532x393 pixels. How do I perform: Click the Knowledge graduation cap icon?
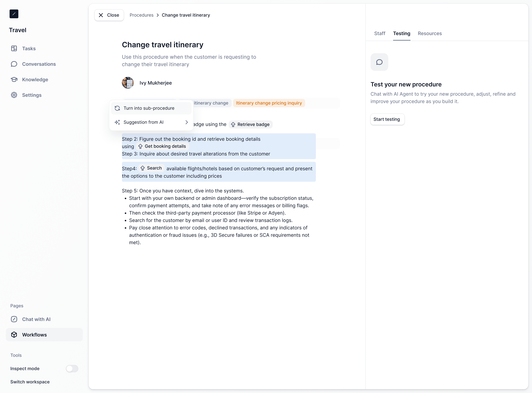click(14, 79)
